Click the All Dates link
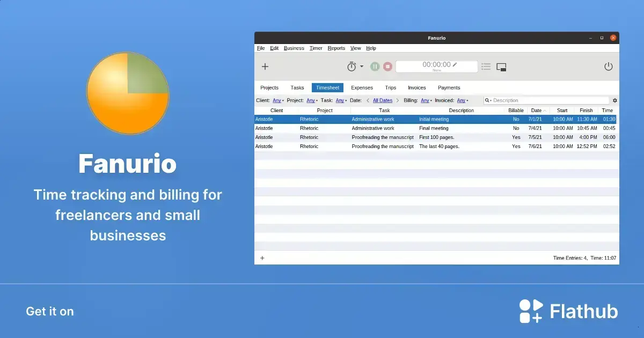644x338 pixels. tap(383, 100)
